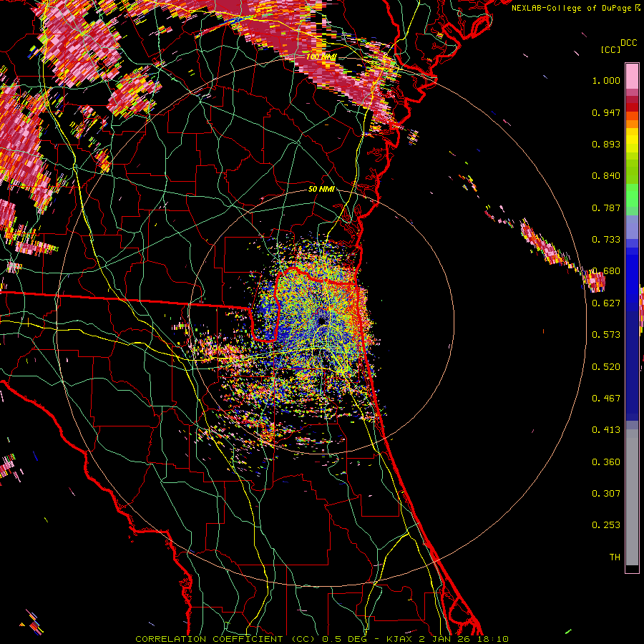Click the 0.680 scale value

tap(606, 271)
